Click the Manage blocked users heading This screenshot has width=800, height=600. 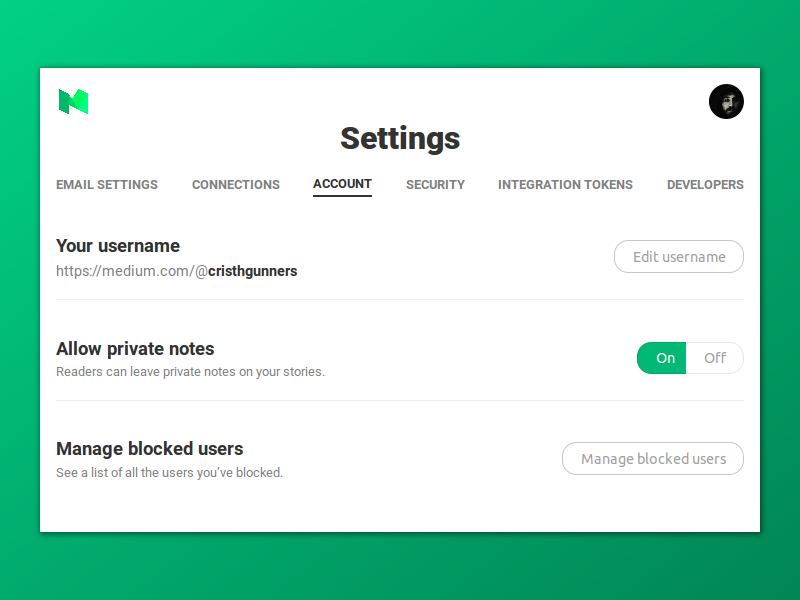[150, 449]
